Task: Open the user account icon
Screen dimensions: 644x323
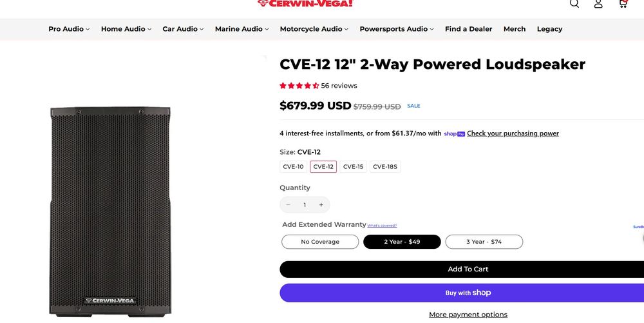Action: click(598, 3)
